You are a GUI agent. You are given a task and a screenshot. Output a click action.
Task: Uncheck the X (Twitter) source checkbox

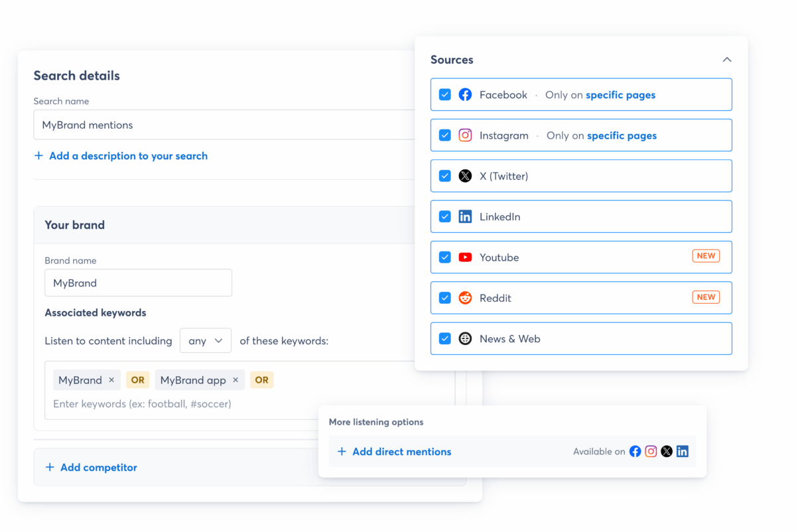445,176
